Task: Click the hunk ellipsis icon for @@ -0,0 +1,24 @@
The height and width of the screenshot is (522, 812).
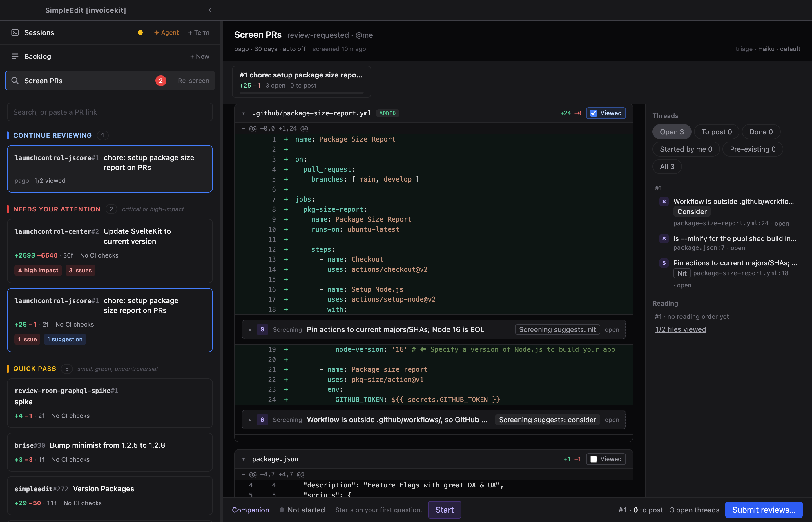Action: click(x=244, y=128)
